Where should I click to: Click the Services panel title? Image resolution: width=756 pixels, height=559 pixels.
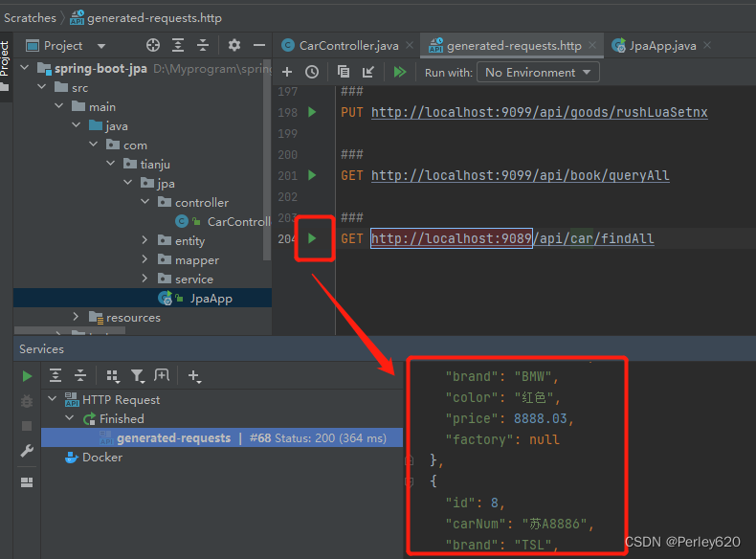[41, 349]
